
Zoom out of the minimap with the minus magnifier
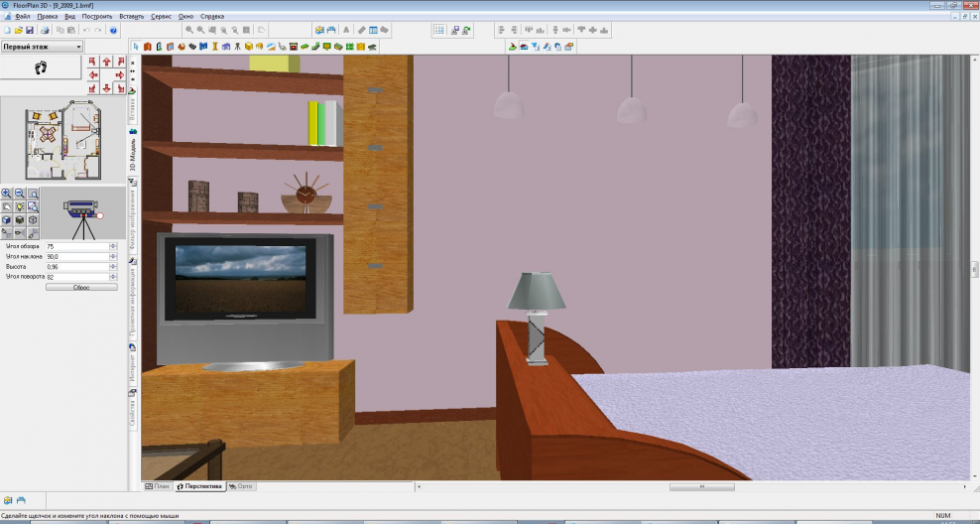(x=20, y=194)
